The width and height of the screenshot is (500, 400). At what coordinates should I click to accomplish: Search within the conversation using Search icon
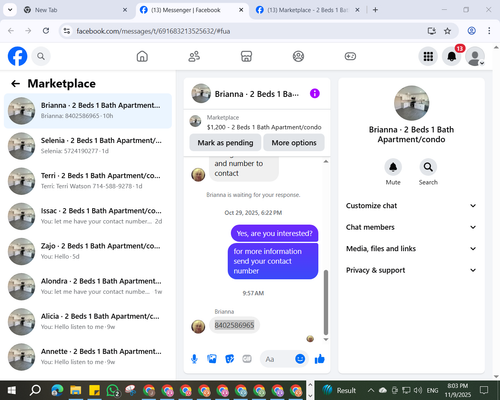pos(428,167)
